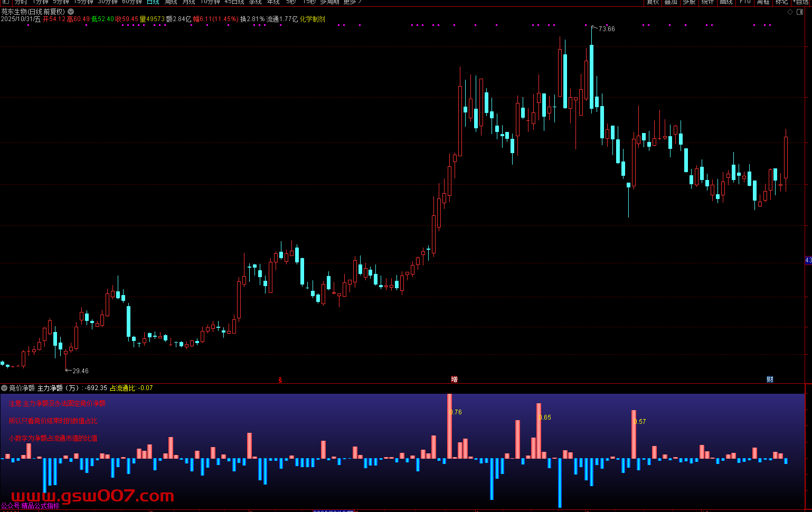
Task: Click the 增 event marker icon
Action: [454, 380]
